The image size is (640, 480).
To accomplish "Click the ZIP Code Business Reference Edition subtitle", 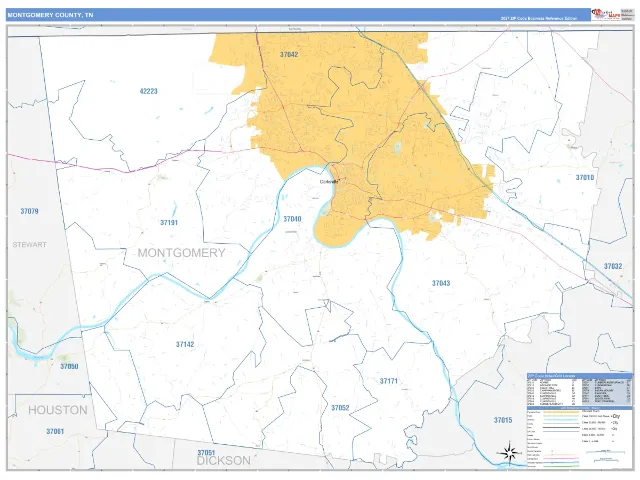I will [539, 18].
